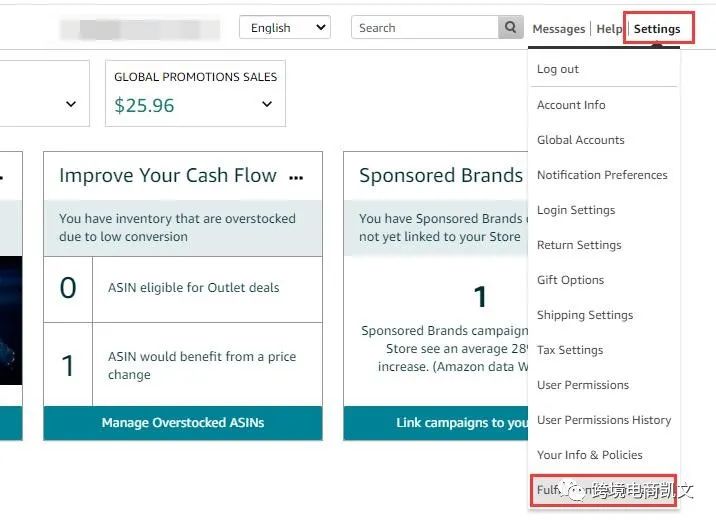716x522 pixels.
Task: Open the Improve Your Cash Flow options ellipsis
Action: point(296,177)
